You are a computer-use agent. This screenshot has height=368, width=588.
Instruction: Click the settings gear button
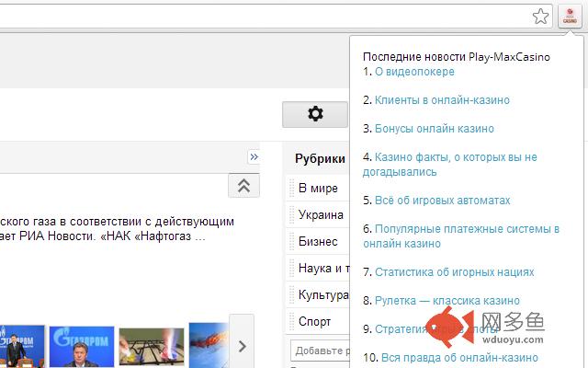pos(315,114)
